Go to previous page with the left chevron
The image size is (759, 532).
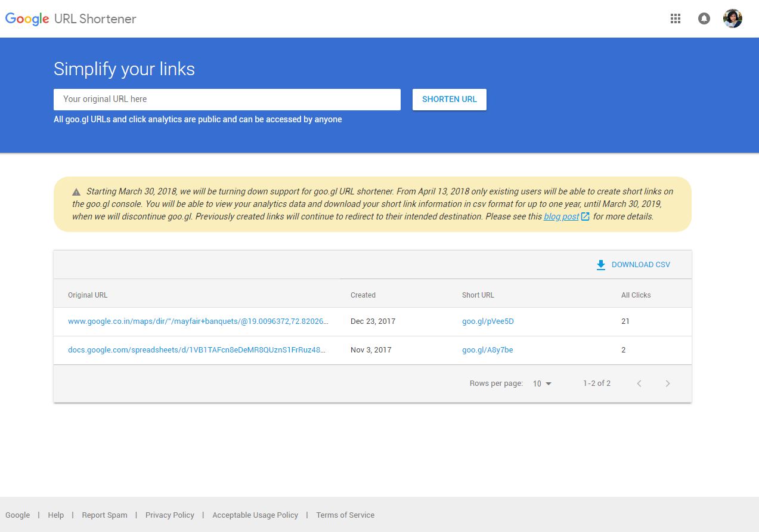639,383
